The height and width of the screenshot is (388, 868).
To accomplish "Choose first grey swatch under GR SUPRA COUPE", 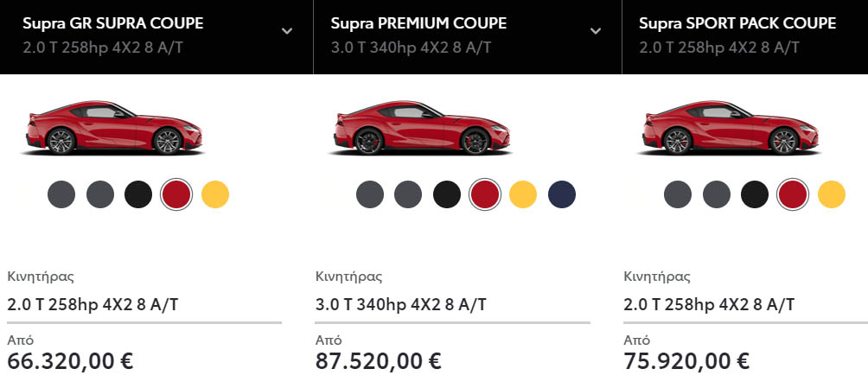I will [x=61, y=194].
